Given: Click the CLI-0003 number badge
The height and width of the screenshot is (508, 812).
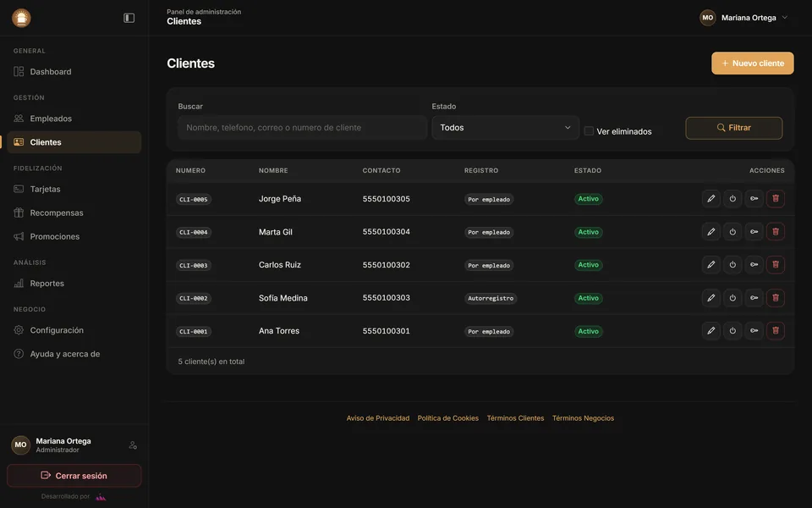Looking at the screenshot, I should pos(194,265).
